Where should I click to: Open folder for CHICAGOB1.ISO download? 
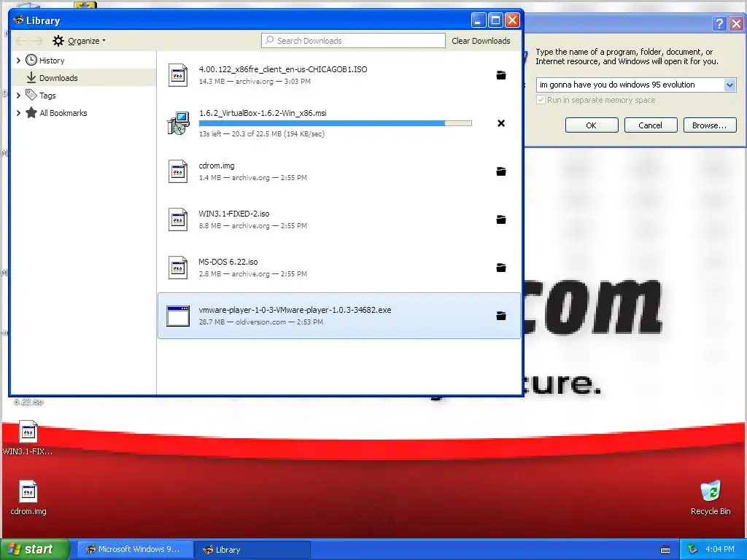[x=500, y=75]
